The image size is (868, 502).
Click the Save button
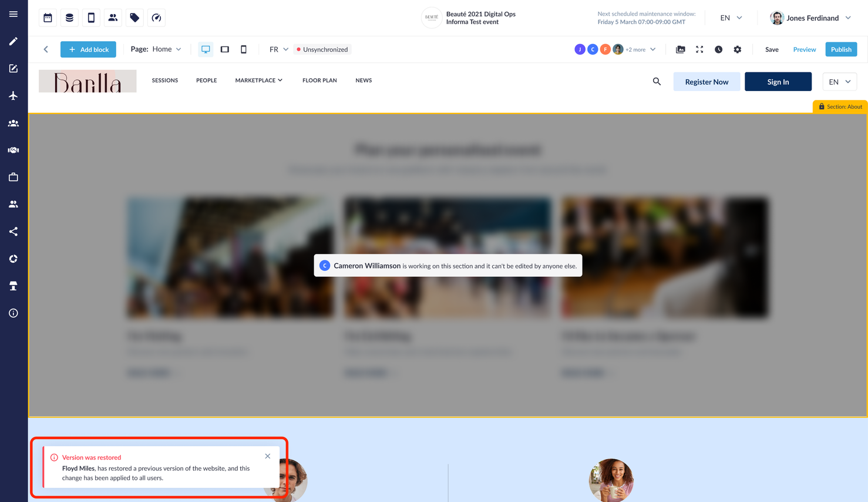click(x=772, y=49)
